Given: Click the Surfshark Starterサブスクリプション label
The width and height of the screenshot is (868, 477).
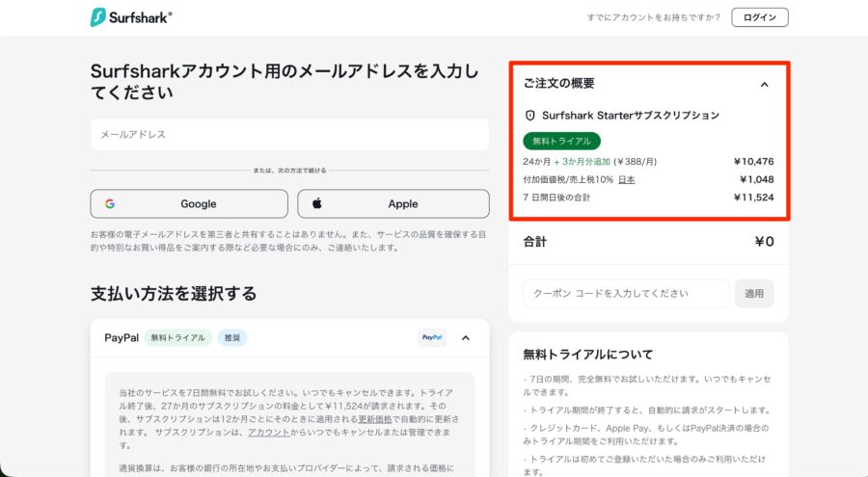Looking at the screenshot, I should (x=631, y=115).
